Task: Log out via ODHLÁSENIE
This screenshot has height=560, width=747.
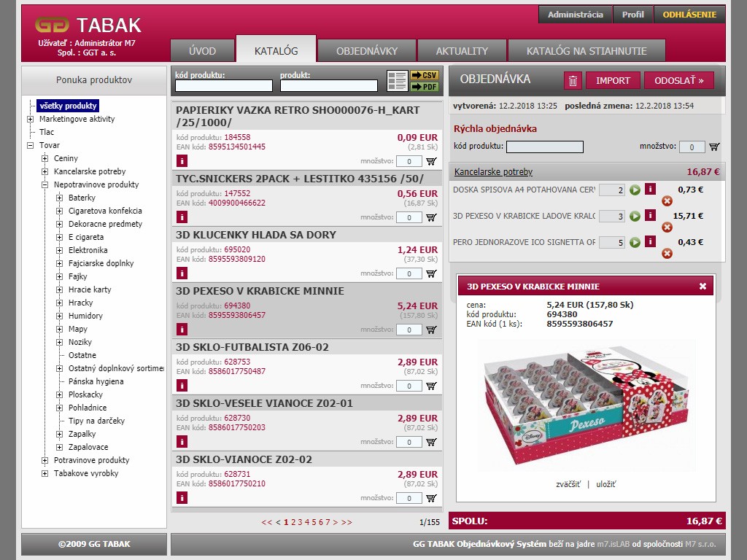Action: [689, 15]
